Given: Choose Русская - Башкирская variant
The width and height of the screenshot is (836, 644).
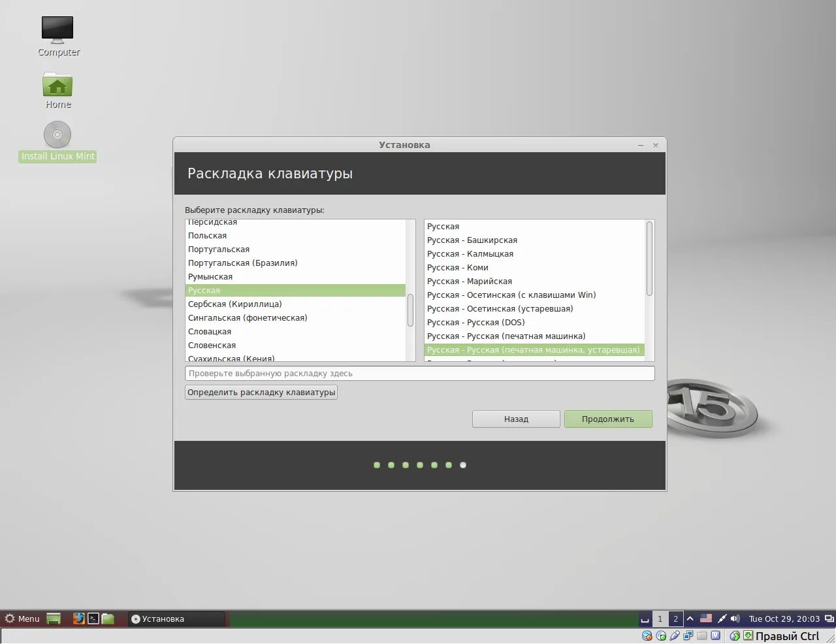Looking at the screenshot, I should tap(534, 240).
